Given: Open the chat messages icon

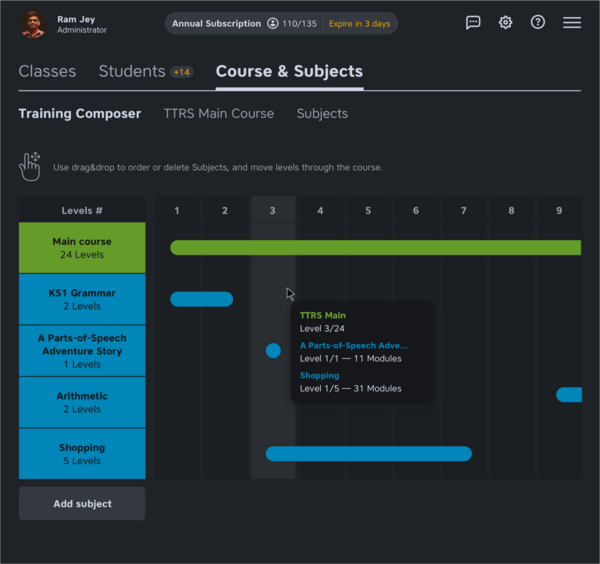Looking at the screenshot, I should pyautogui.click(x=473, y=23).
